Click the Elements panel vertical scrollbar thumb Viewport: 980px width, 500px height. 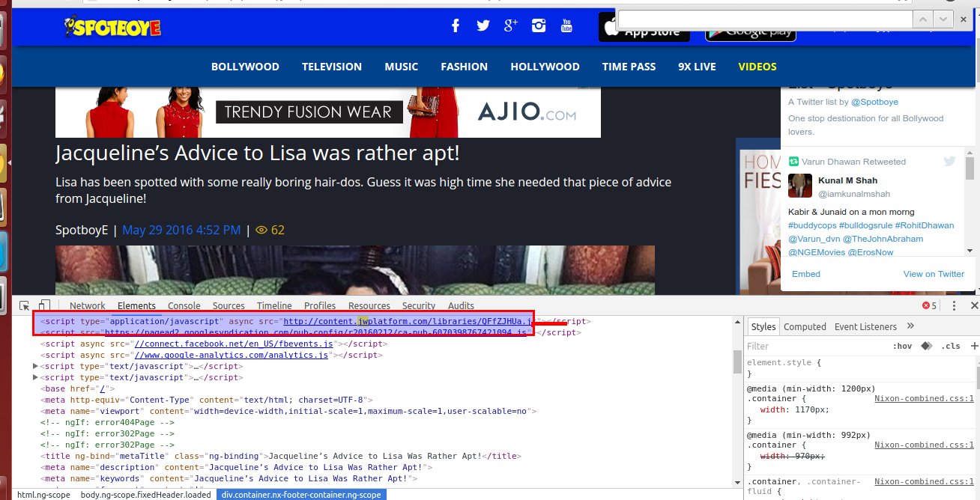tap(737, 361)
